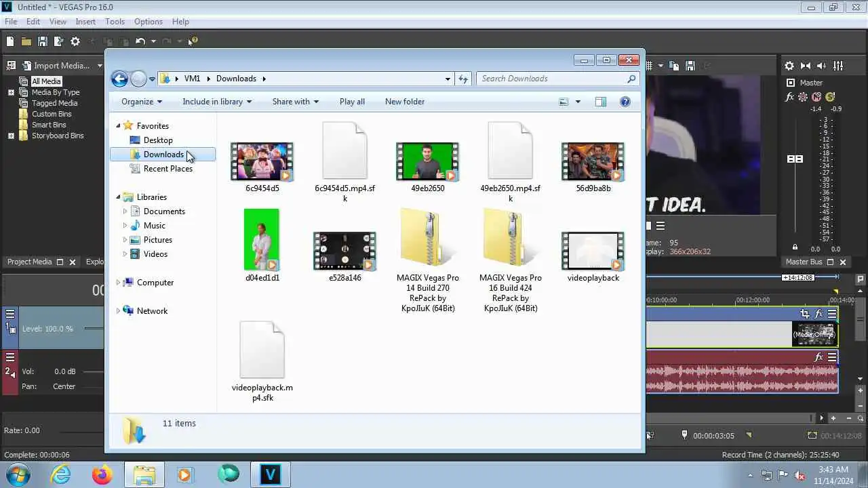
Task: Click the timeline horizontal scrollbar
Action: tap(730, 418)
